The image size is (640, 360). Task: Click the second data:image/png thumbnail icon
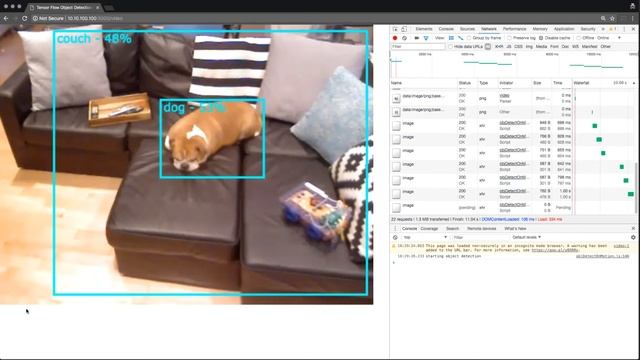point(396,112)
